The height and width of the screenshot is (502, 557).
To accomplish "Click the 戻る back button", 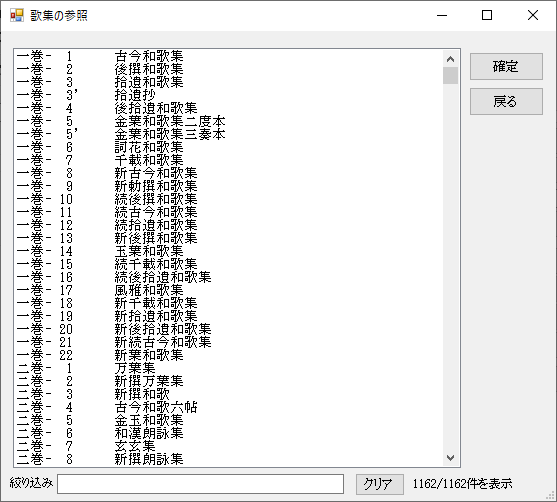I will (x=506, y=102).
